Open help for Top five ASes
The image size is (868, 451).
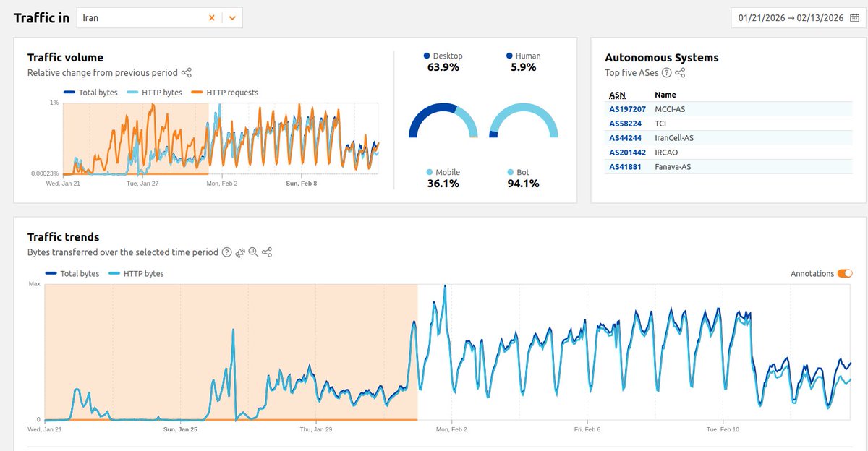point(667,73)
